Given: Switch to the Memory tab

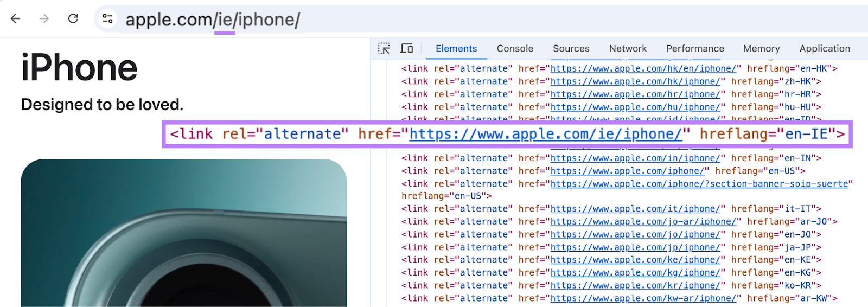Looking at the screenshot, I should click(761, 49).
